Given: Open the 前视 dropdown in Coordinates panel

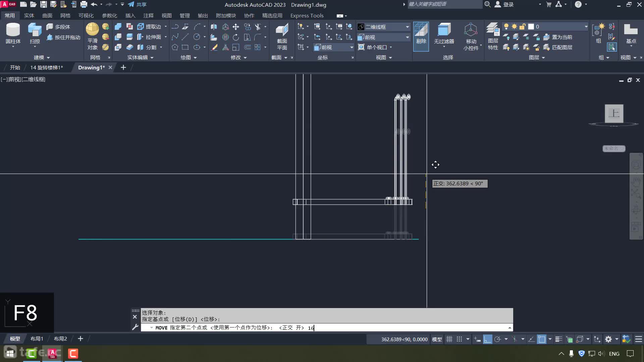Looking at the screenshot, I should pyautogui.click(x=334, y=47).
